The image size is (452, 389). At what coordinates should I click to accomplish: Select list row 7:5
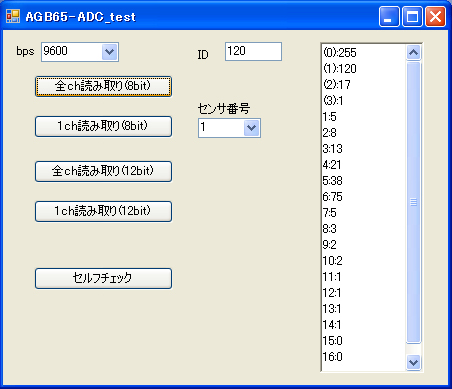click(x=364, y=213)
